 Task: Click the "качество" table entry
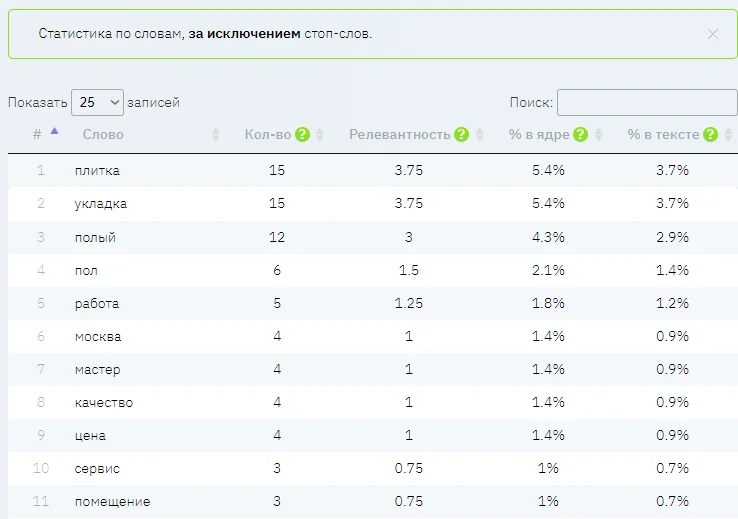click(103, 402)
